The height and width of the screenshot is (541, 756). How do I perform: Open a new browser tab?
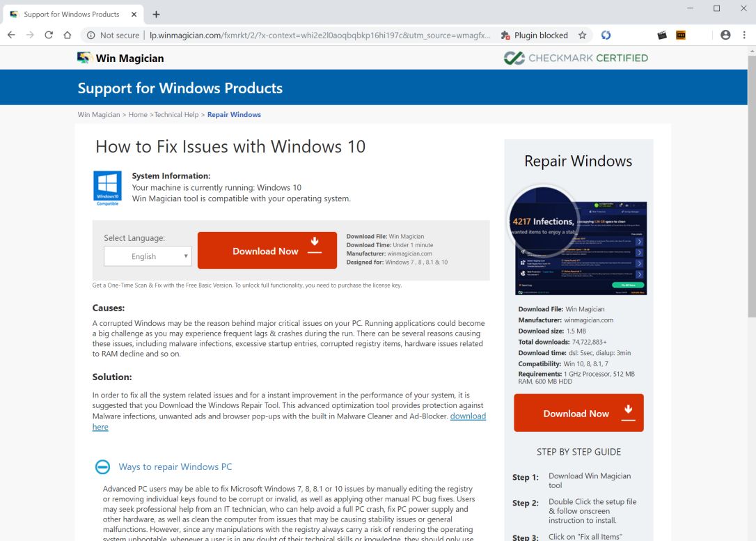(156, 15)
